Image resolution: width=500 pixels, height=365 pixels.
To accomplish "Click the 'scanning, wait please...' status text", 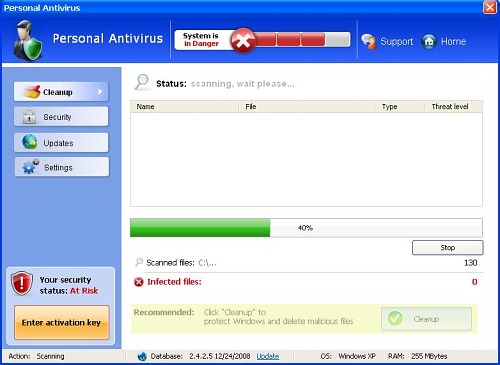I will 242,84.
